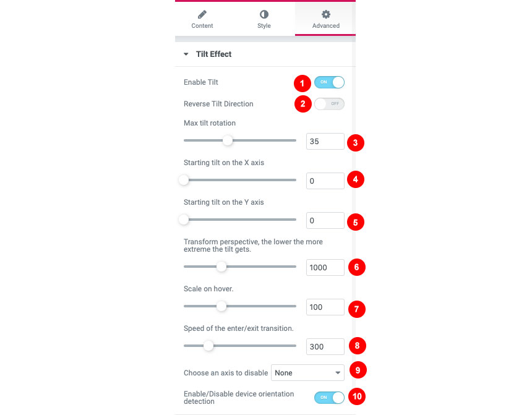Image resolution: width=532 pixels, height=415 pixels.
Task: Turn off the Enable Tilt switch
Action: pyautogui.click(x=329, y=82)
